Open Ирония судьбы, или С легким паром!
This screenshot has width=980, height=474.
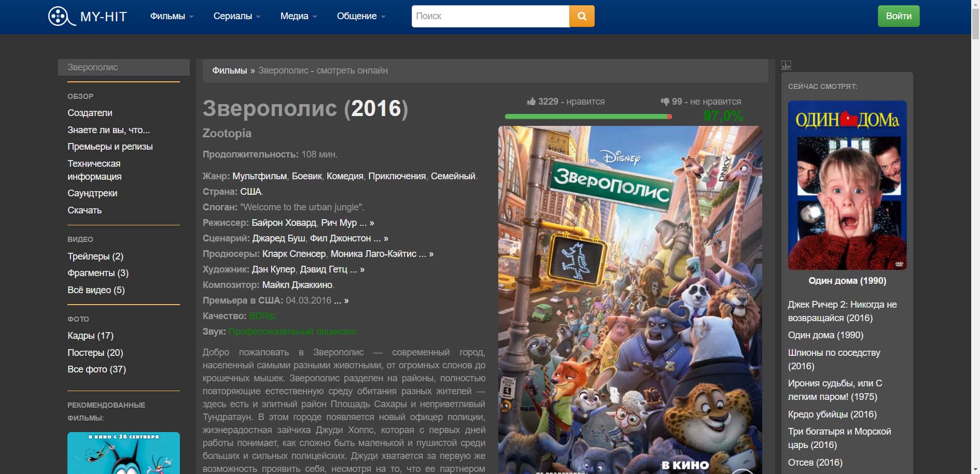[x=835, y=390]
